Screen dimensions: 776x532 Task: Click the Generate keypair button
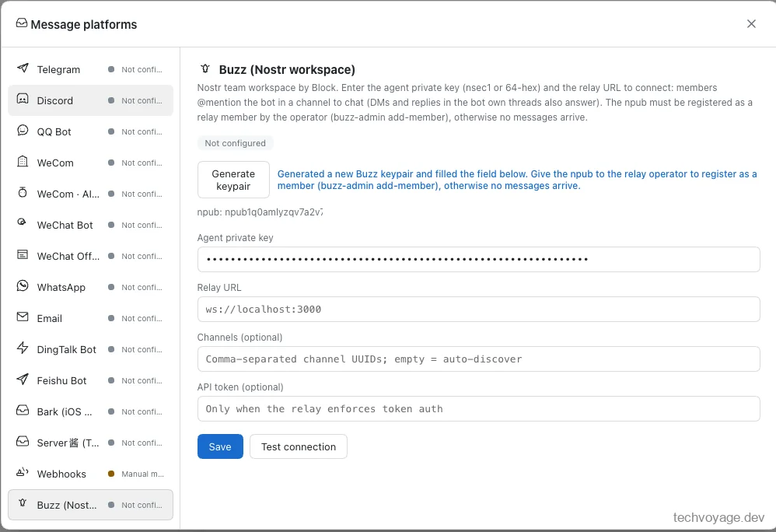pyautogui.click(x=233, y=180)
